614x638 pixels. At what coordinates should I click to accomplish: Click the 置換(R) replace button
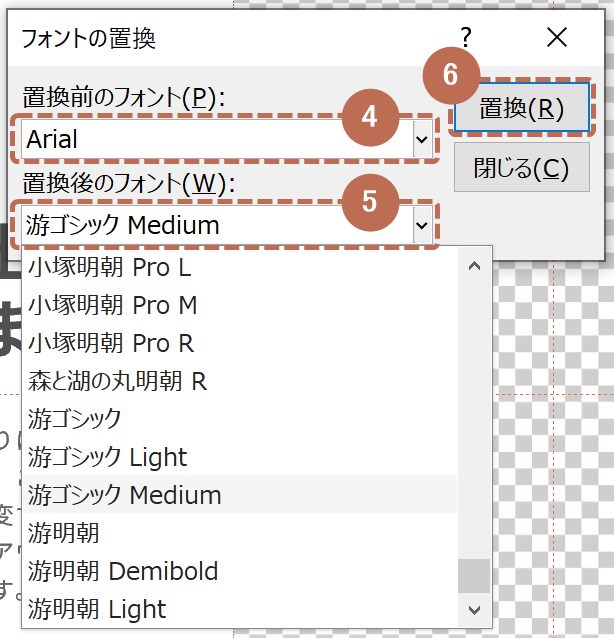point(521,109)
